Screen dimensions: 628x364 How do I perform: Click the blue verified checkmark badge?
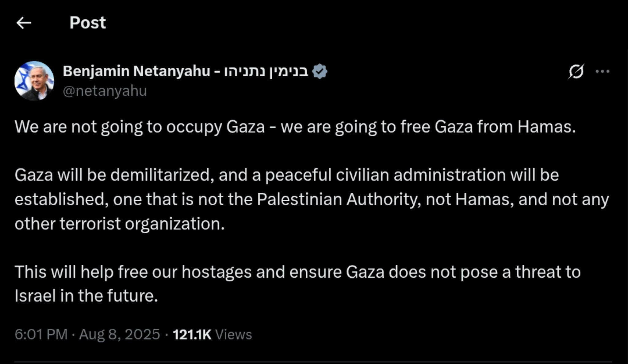(x=320, y=72)
